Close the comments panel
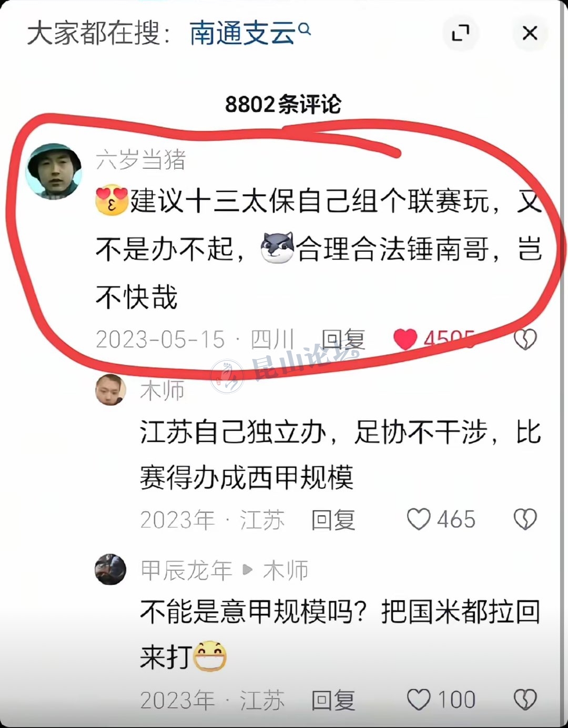This screenshot has height=728, width=568. pyautogui.click(x=530, y=33)
